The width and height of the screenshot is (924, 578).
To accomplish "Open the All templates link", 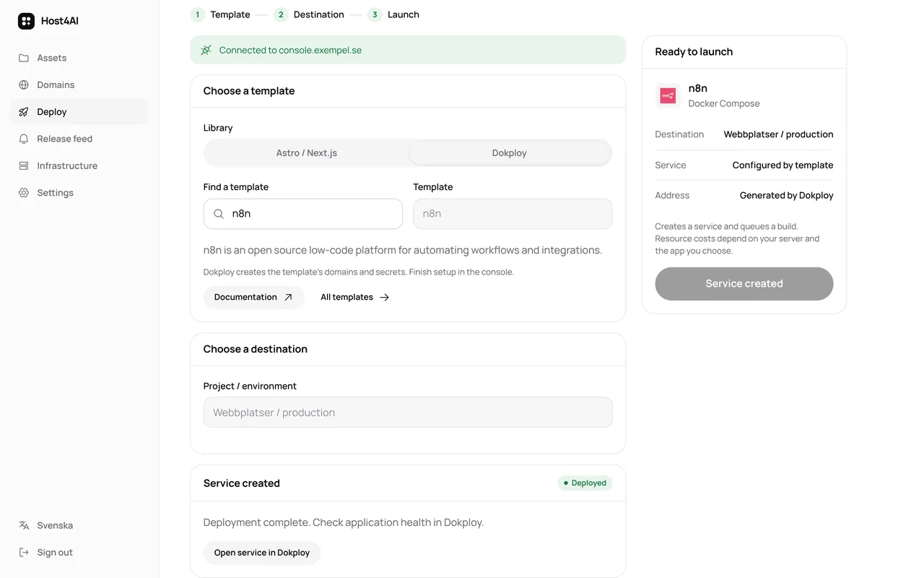I will 355,297.
